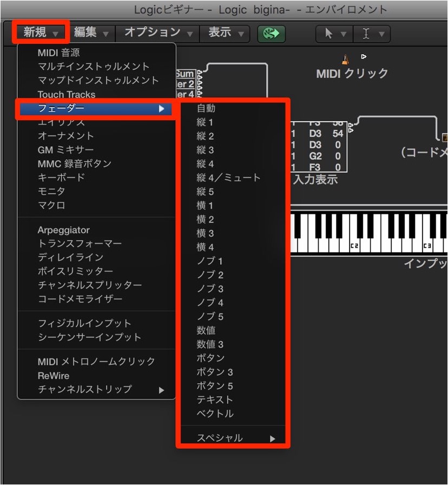Choose plain ボタン fader style
The width and height of the screenshot is (448, 485).
tap(233, 358)
